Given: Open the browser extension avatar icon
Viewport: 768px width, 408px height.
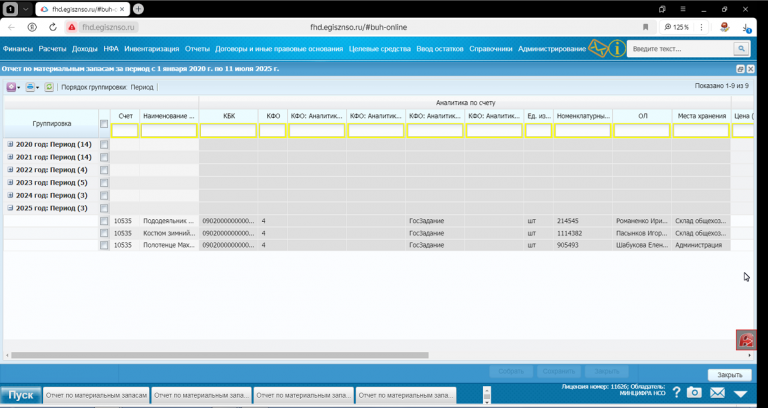Looking at the screenshot, I should [x=724, y=27].
